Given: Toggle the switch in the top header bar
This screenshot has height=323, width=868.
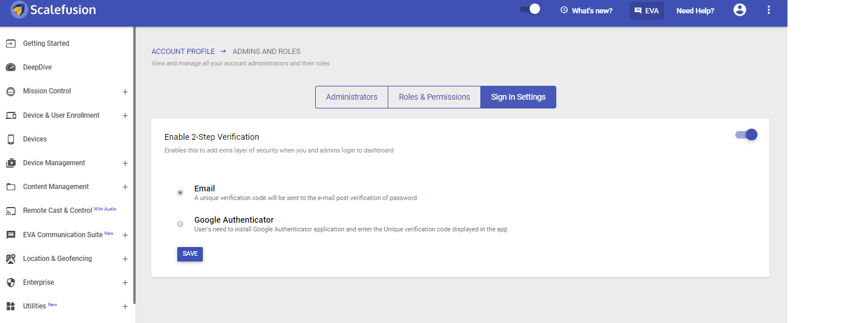Looking at the screenshot, I should pyautogui.click(x=530, y=9).
